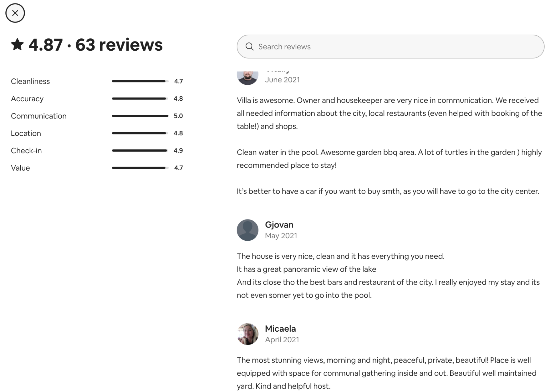Click the Micaela reviewer name
The width and height of the screenshot is (550, 392).
coord(280,328)
